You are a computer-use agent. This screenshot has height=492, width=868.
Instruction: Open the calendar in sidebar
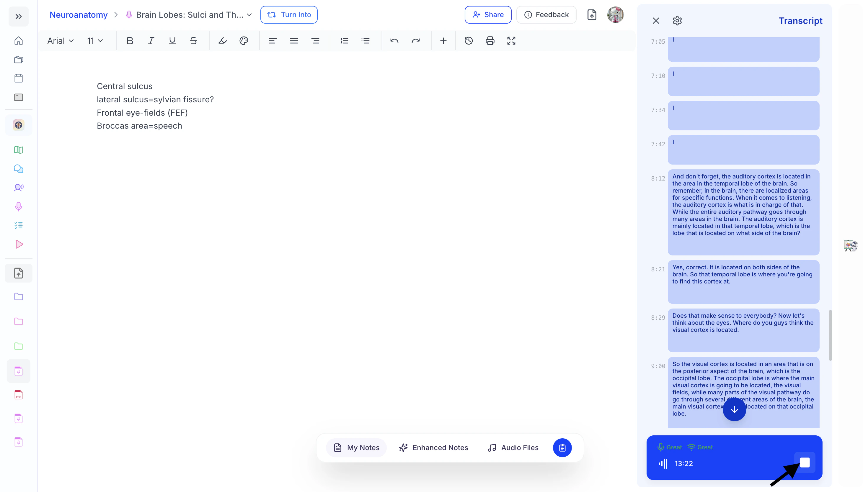pyautogui.click(x=19, y=78)
